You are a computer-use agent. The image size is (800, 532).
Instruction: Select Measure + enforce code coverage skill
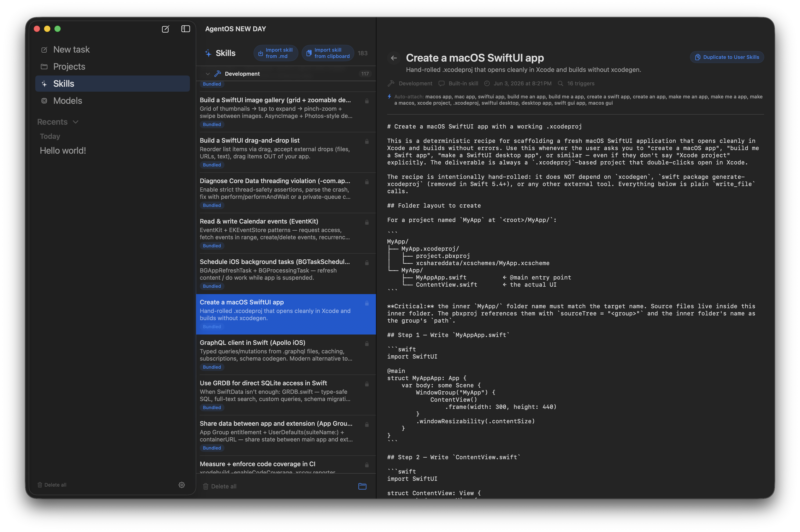click(x=286, y=464)
